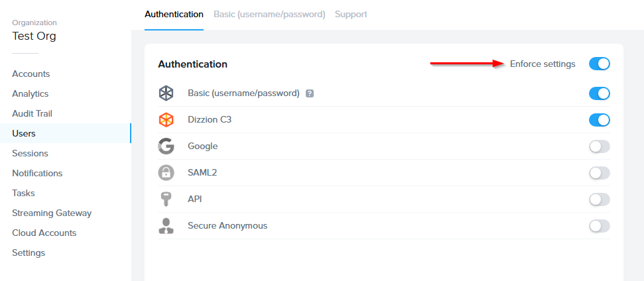Click the SAML2 padlock icon
Screen dimensions: 644x281
point(166,173)
